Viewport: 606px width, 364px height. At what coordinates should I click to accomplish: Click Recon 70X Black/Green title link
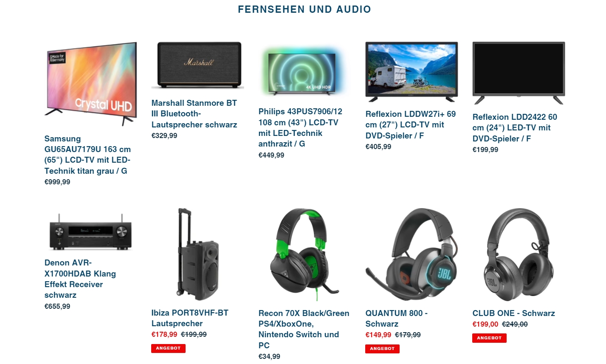pyautogui.click(x=304, y=329)
